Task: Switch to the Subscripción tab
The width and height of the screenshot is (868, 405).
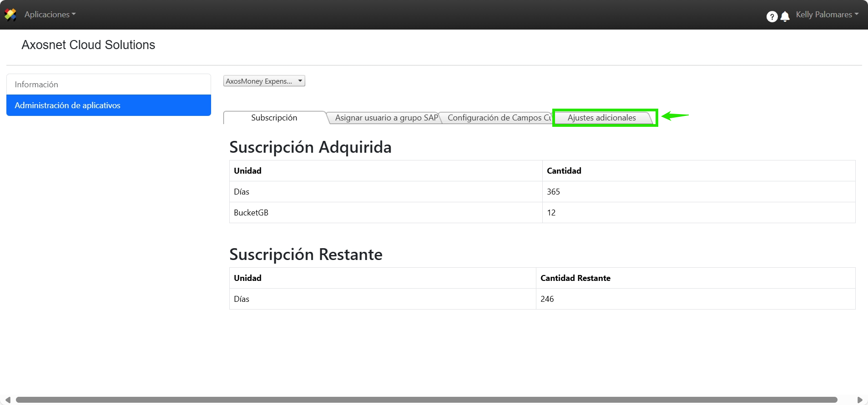Action: [274, 118]
